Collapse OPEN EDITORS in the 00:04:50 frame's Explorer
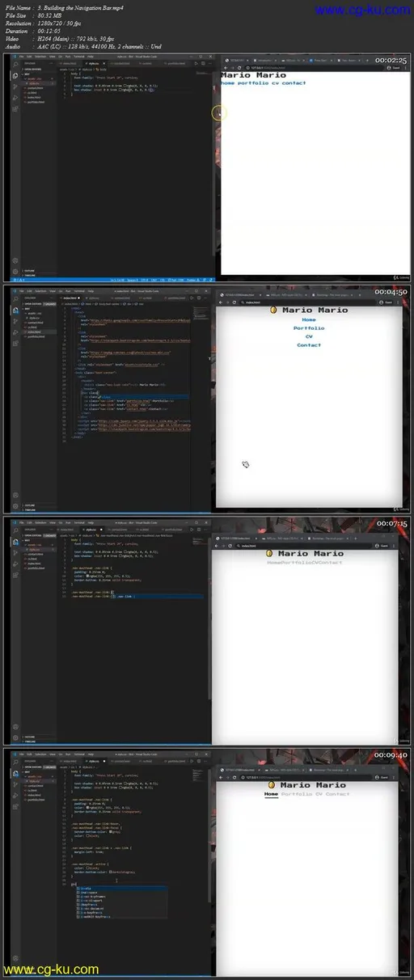Image resolution: width=414 pixels, height=980 pixels. point(33,303)
